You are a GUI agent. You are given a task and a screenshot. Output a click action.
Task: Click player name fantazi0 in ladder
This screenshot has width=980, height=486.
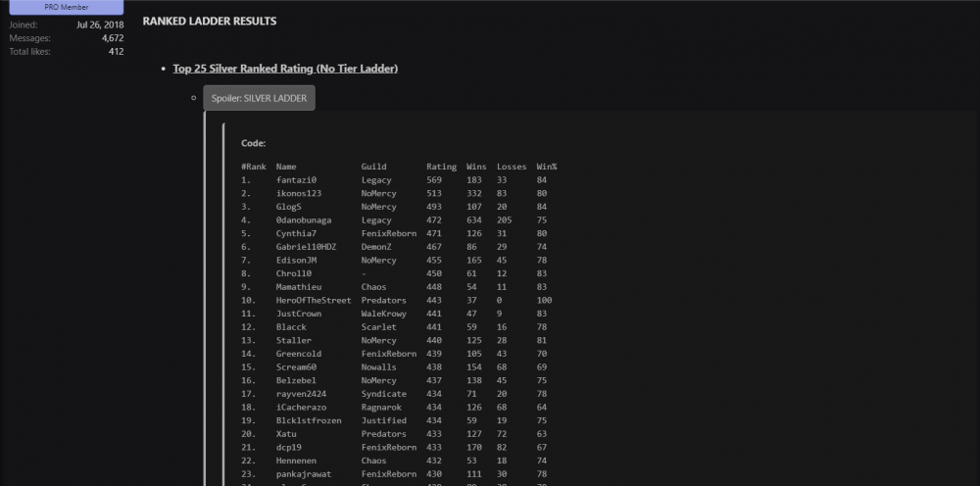click(296, 180)
